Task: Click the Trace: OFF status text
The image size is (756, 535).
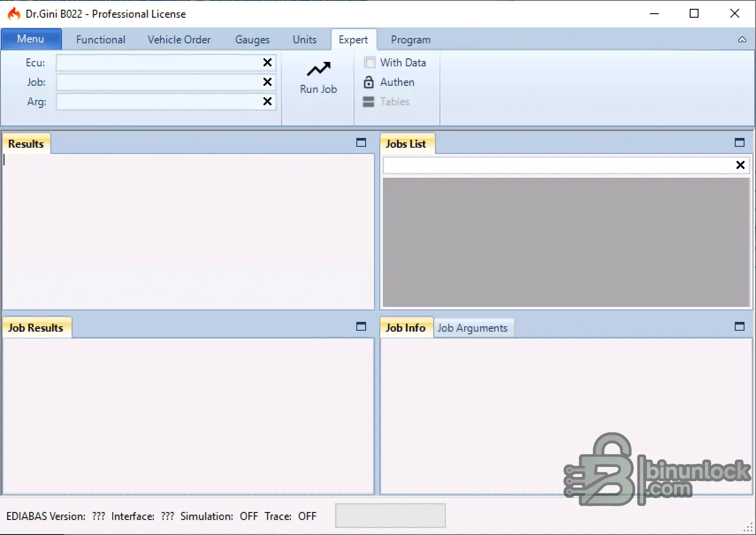Action: (x=290, y=516)
